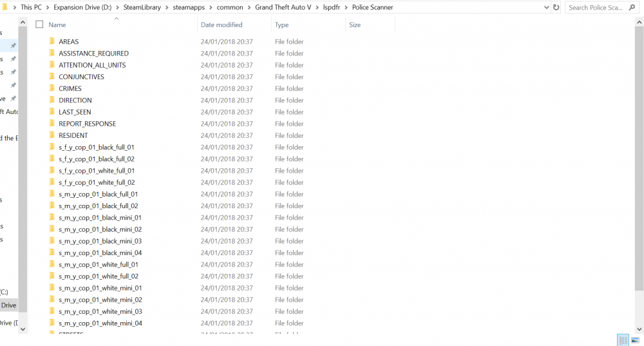The image size is (644, 346).
Task: Select s_f_y_cop_01_black_full_01 folder icon
Action: (x=52, y=147)
